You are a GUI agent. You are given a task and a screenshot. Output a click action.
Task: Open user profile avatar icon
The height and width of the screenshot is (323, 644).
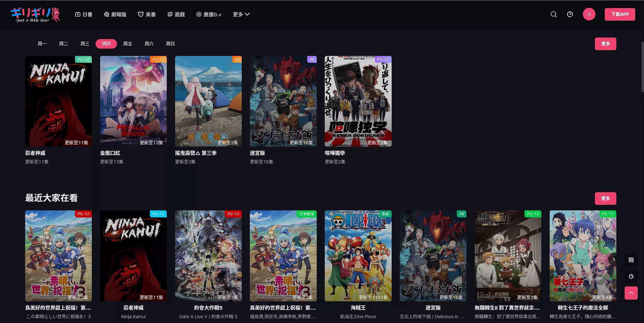point(589,14)
